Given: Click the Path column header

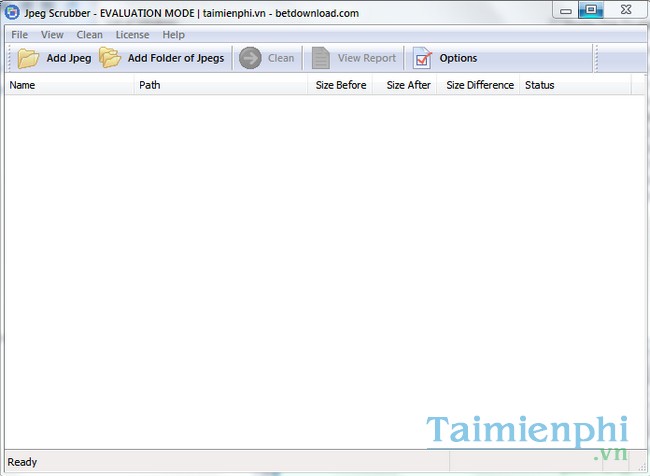Looking at the screenshot, I should pyautogui.click(x=220, y=85).
